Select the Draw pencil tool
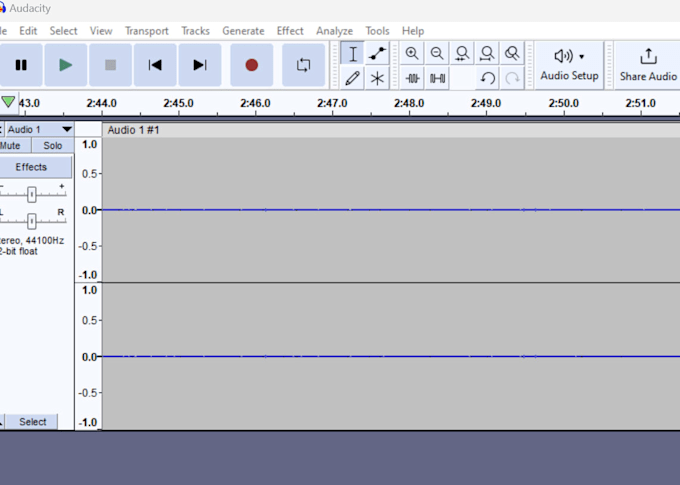680x485 pixels. (353, 79)
